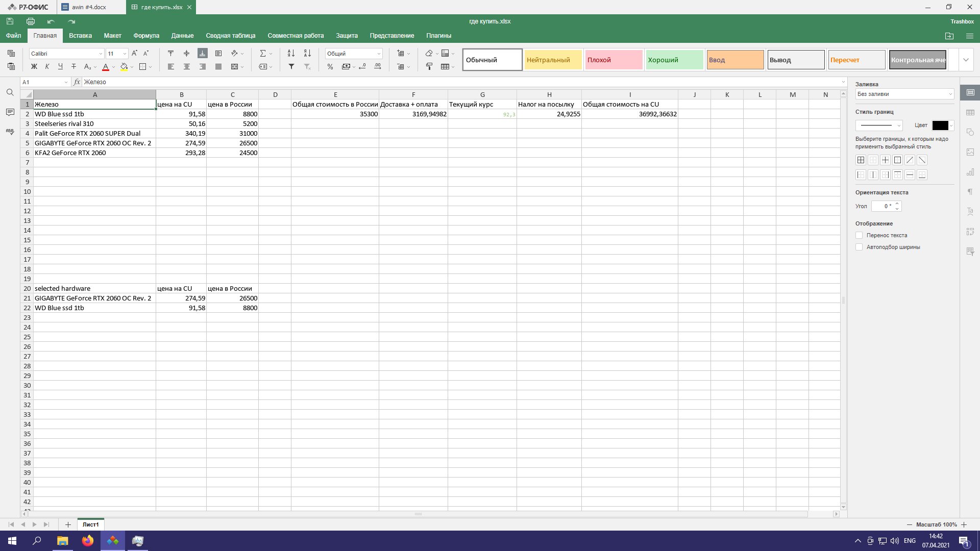The height and width of the screenshot is (551, 980).
Task: Sort ascending A to Я
Action: (291, 54)
